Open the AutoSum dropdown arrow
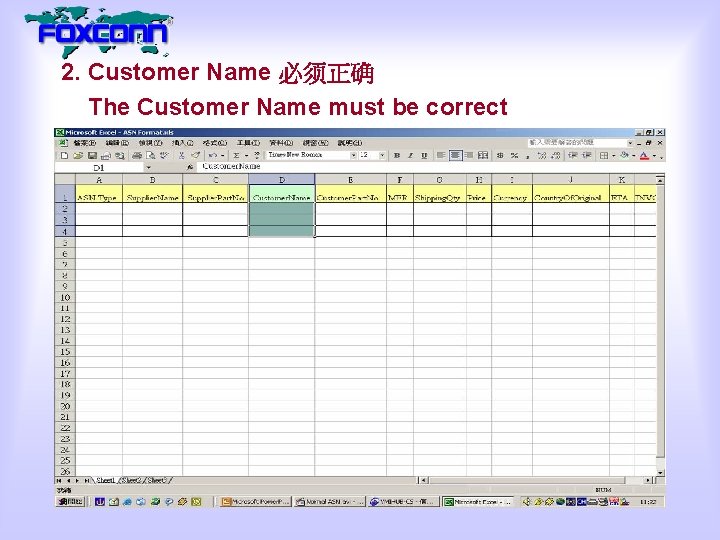The image size is (720, 540). coord(246,156)
